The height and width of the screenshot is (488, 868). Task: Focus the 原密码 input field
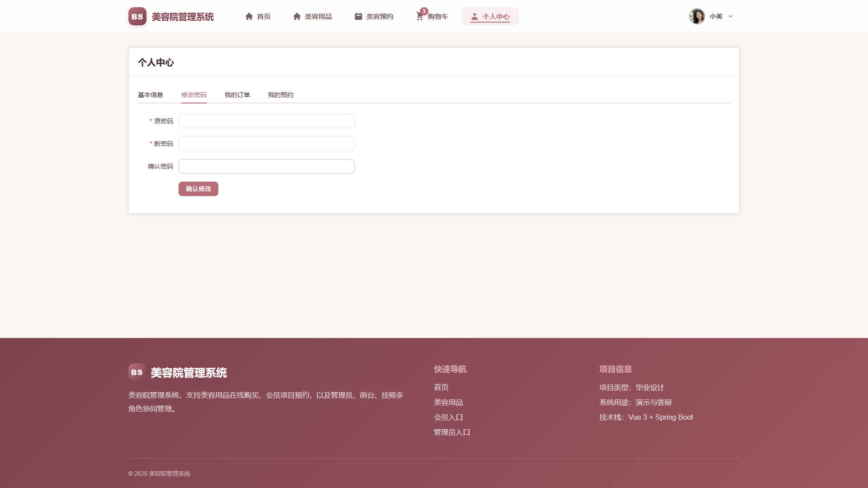point(267,121)
